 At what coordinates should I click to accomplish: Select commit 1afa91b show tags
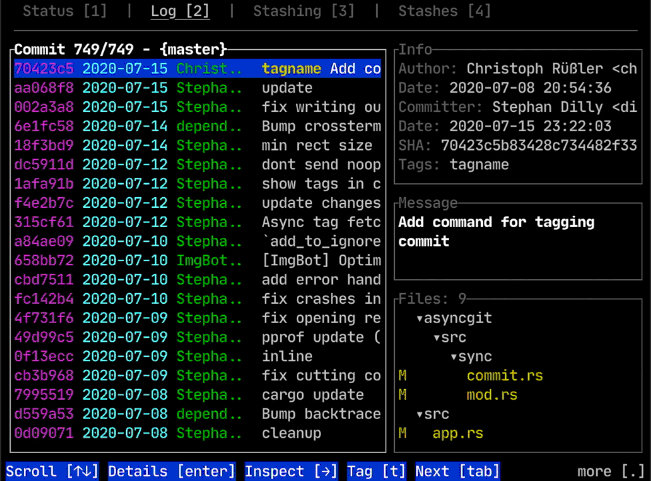(197, 184)
